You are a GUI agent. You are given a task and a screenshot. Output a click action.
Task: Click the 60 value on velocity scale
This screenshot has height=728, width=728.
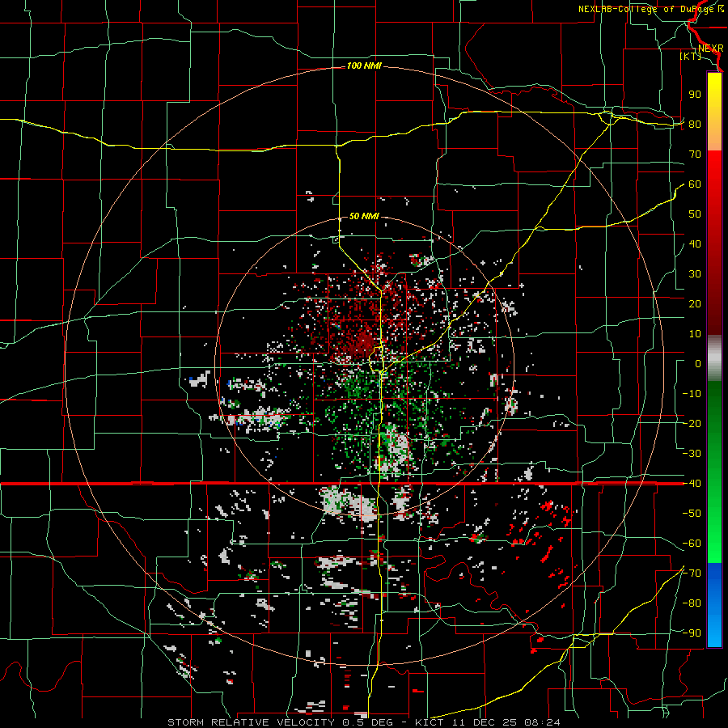tap(695, 184)
